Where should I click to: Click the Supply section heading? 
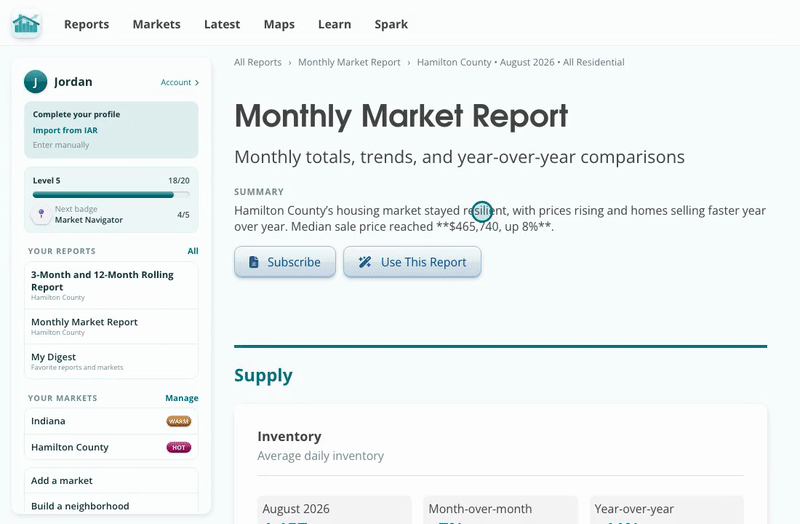263,376
